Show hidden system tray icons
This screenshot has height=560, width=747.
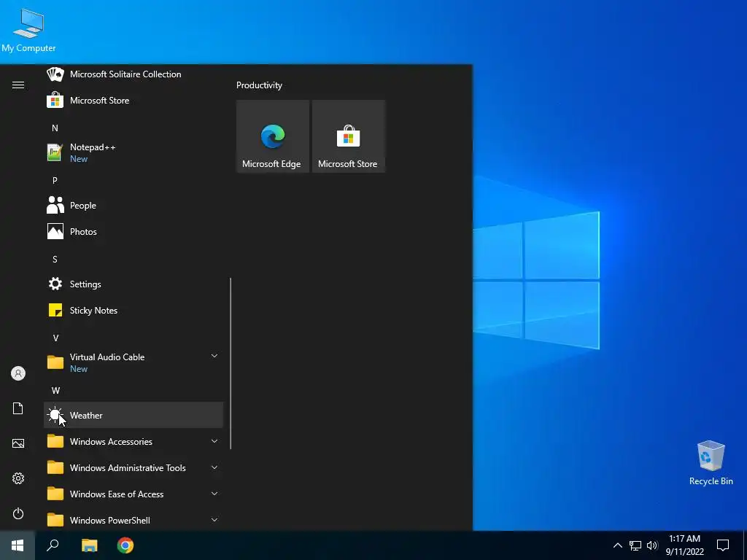[617, 545]
